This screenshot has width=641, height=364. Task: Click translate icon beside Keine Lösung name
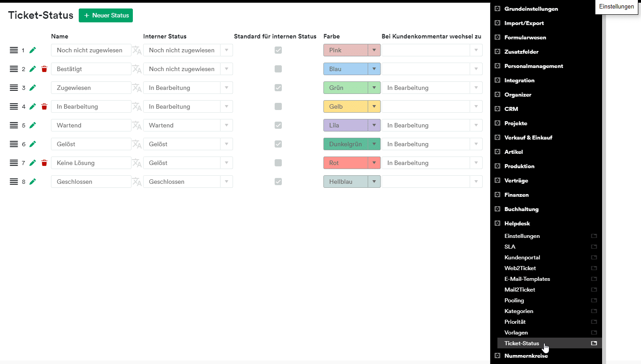[x=137, y=163]
